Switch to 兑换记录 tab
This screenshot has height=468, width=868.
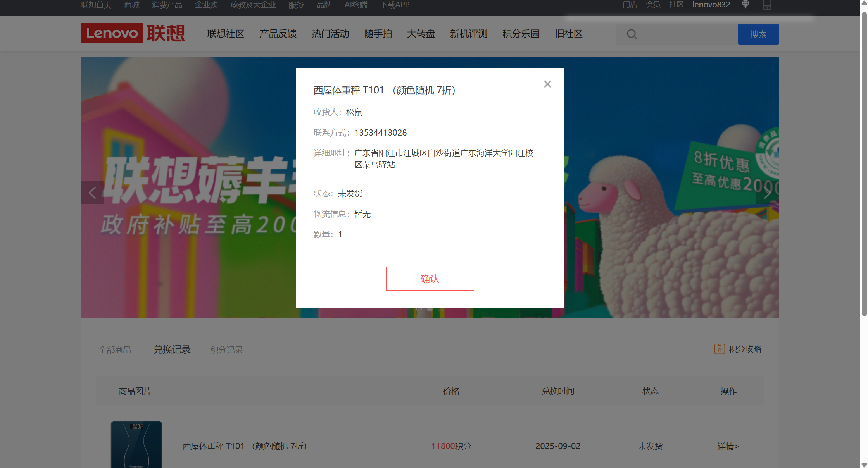click(172, 349)
